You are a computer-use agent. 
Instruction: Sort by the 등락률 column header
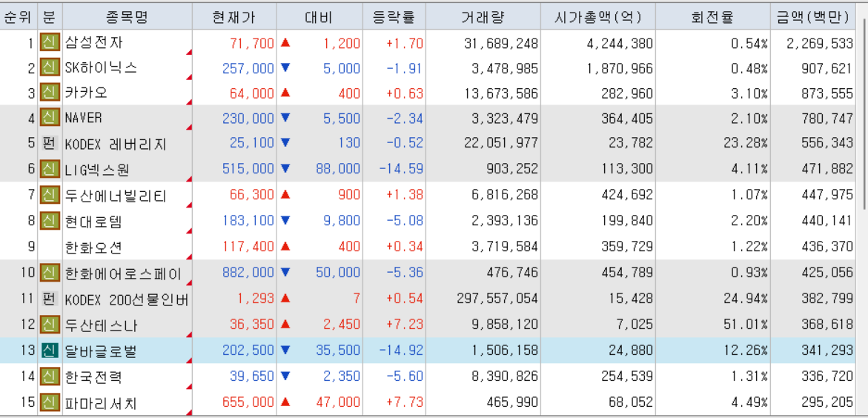point(394,16)
